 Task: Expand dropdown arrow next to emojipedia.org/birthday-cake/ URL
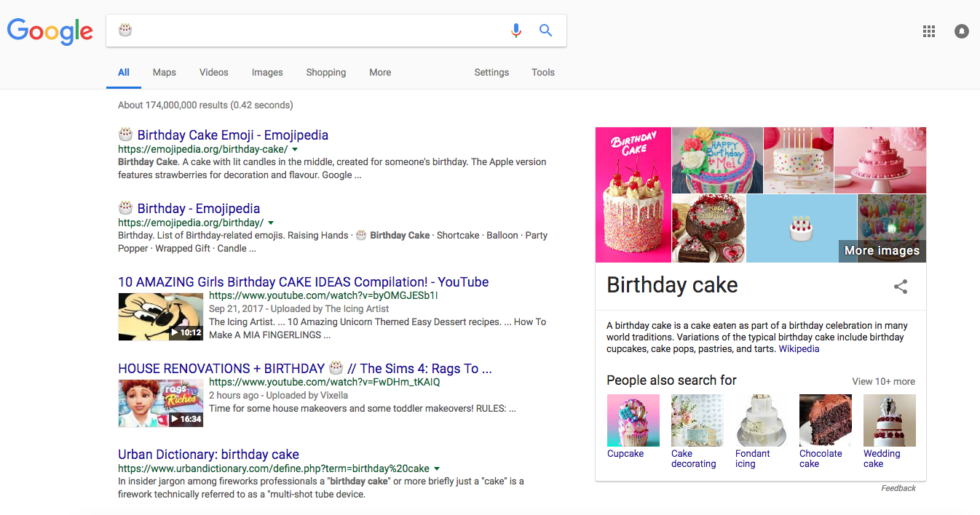(x=295, y=149)
